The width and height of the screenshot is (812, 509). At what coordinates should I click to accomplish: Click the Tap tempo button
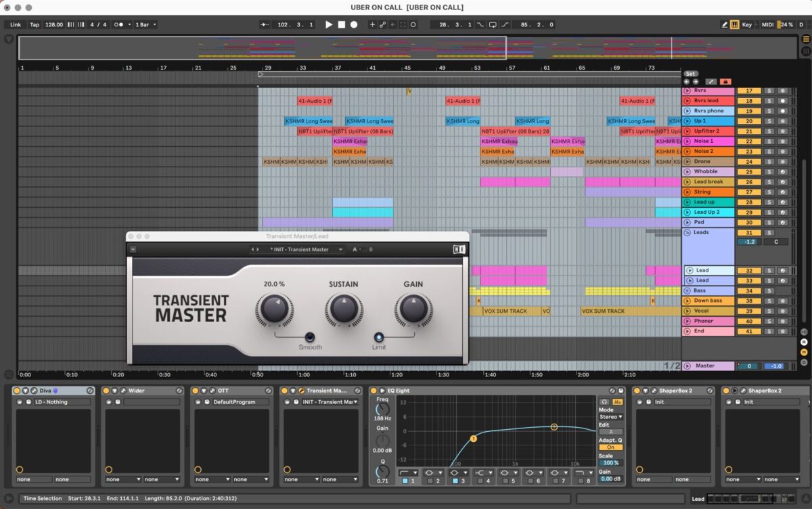(x=35, y=24)
